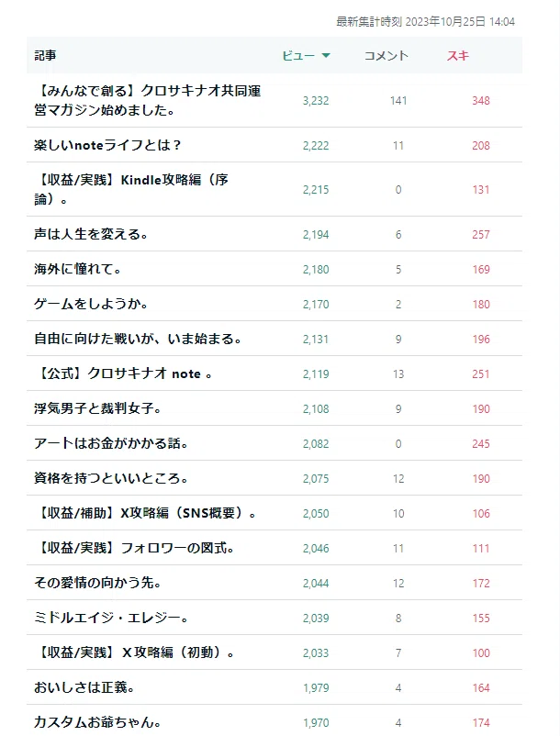Viewport: 560px width, 736px height.
Task: Open the article アートはお金がかかる話。
Action: [111, 443]
